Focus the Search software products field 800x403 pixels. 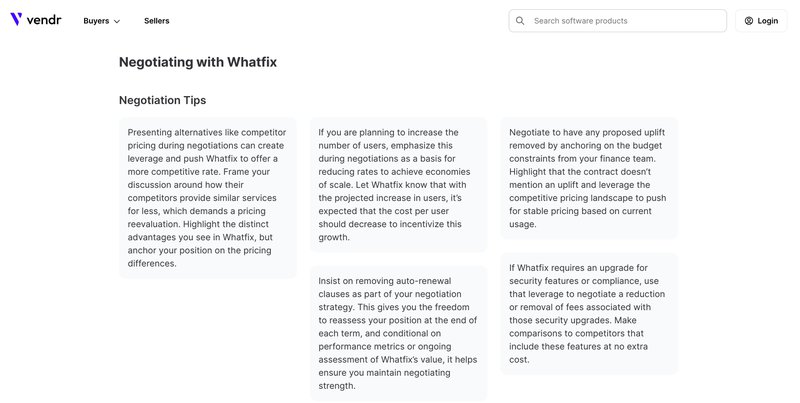625,21
